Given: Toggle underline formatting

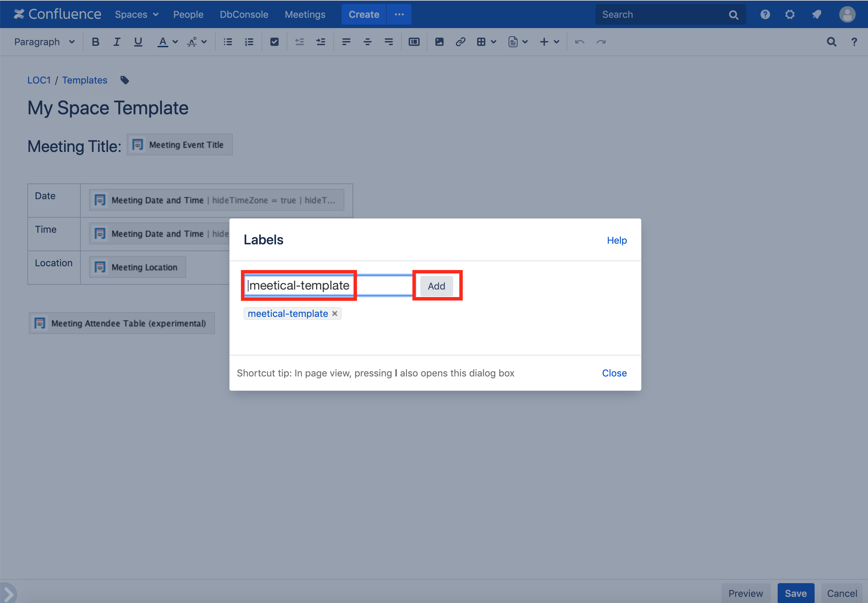Looking at the screenshot, I should pos(138,42).
